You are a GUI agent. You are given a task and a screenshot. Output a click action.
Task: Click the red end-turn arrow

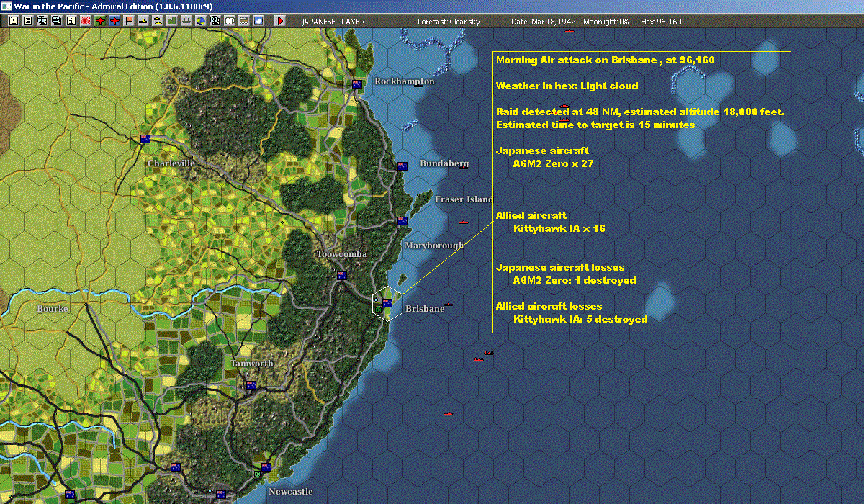pyautogui.click(x=281, y=21)
